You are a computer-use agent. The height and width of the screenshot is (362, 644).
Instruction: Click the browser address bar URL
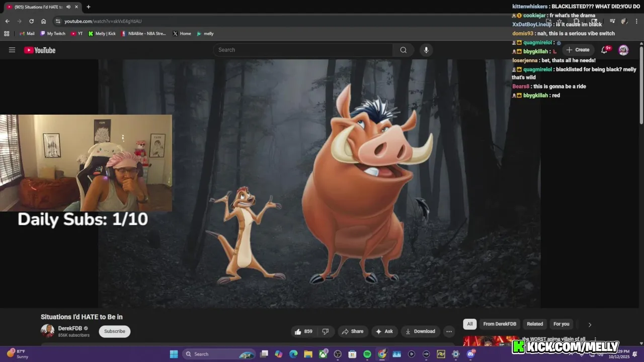(x=103, y=21)
